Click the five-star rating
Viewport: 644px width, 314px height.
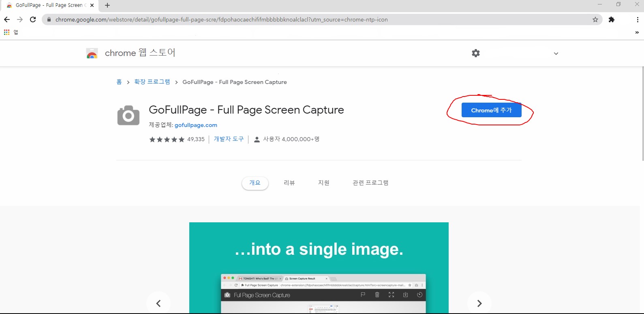(167, 140)
